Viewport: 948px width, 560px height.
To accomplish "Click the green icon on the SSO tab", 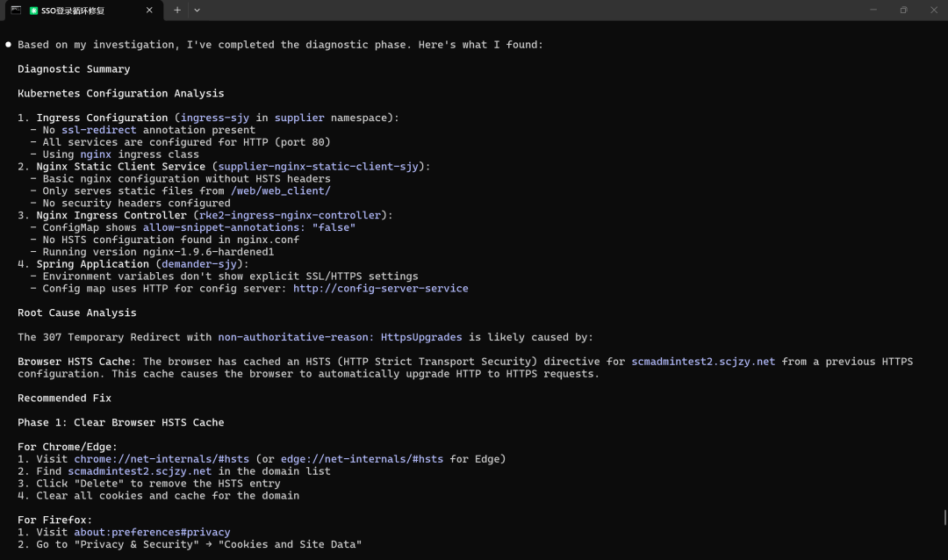I will pyautogui.click(x=33, y=11).
